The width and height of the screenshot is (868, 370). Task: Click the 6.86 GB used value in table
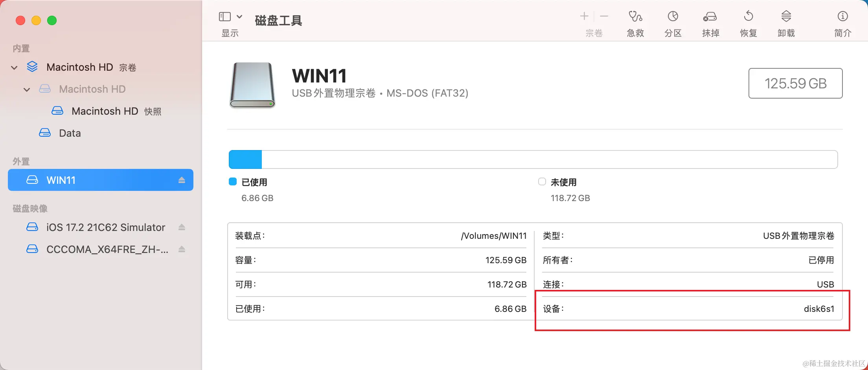pyautogui.click(x=510, y=309)
